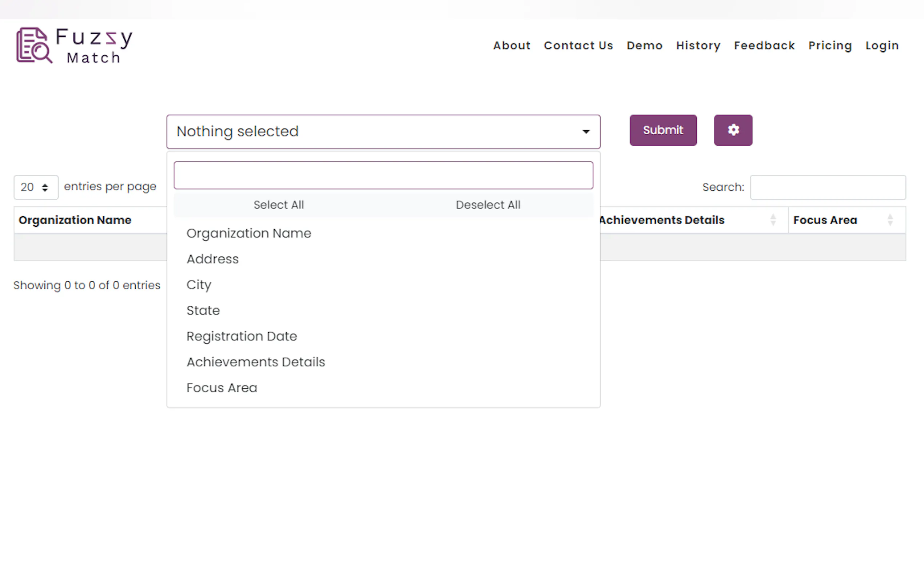Click the table Search input field
The image size is (924, 578).
(827, 187)
